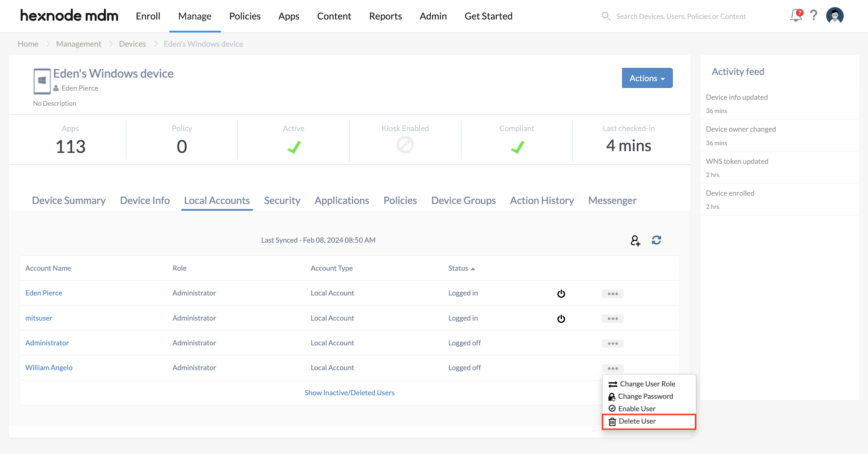Click the Account Name column header
Viewport: 868px width, 454px height.
coord(48,268)
